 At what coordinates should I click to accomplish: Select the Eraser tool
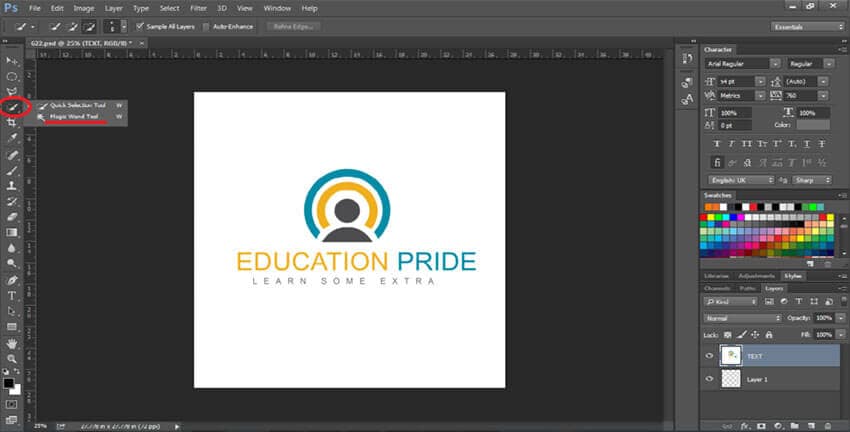click(x=11, y=217)
